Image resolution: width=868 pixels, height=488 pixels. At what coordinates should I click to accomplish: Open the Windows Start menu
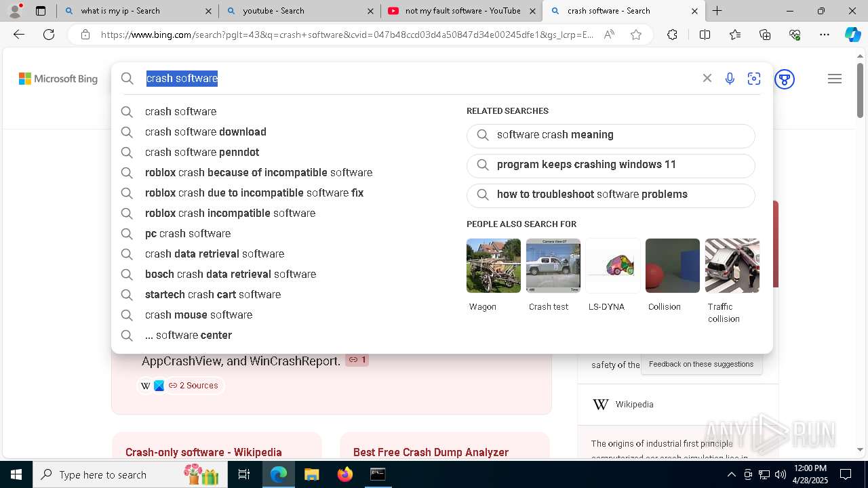16,474
